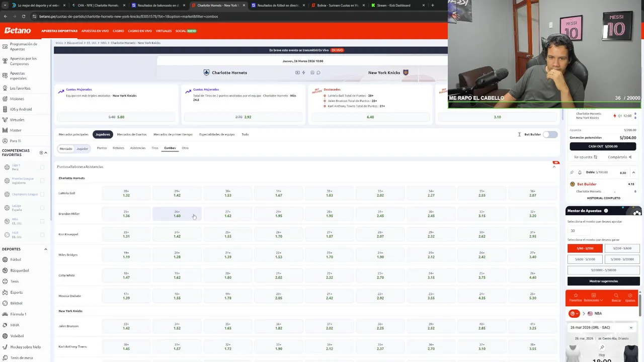The image size is (644, 362).
Task: Select Fútbol sport icon
Action: pos(5,259)
